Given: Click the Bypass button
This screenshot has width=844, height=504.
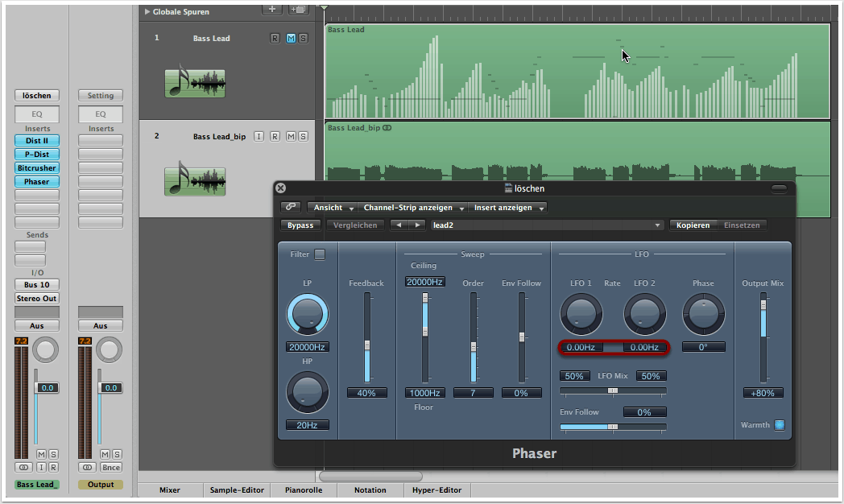Looking at the screenshot, I should coord(300,225).
